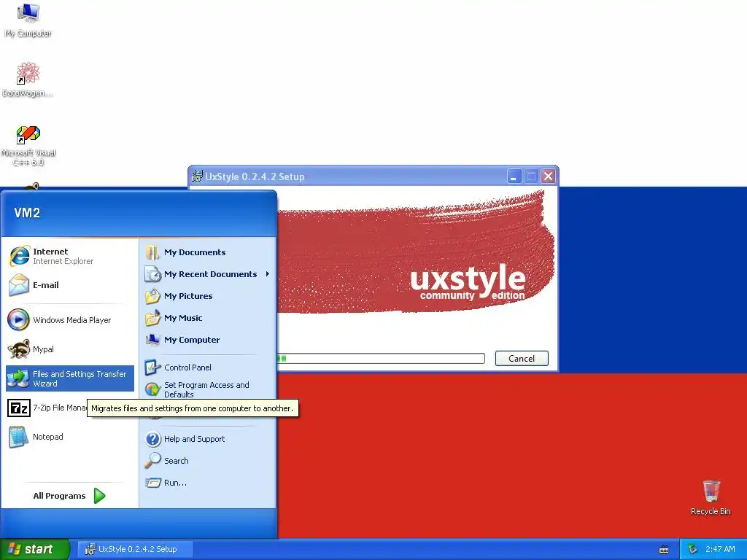Viewport: 747px width, 560px height.
Task: Minimize the UxStyle Setup window
Action: point(514,176)
